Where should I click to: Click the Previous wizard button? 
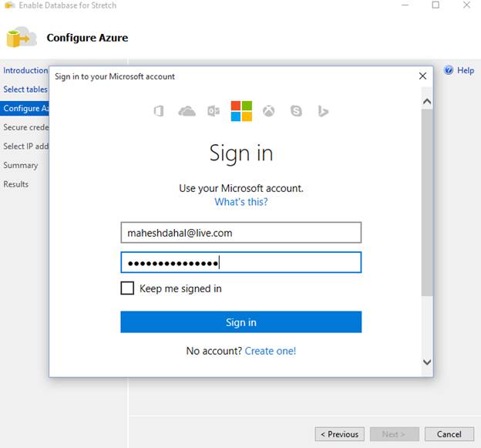pos(340,434)
